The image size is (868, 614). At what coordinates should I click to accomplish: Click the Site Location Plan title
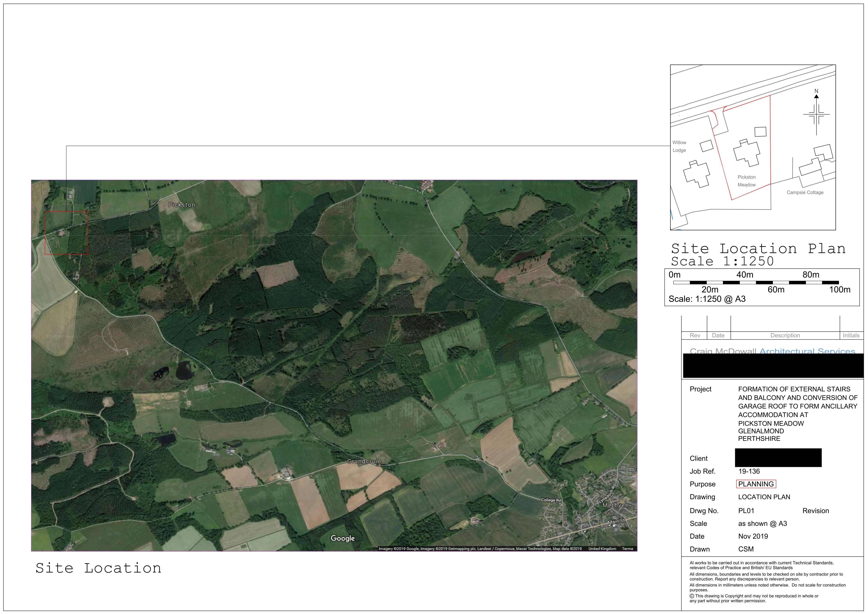758,248
